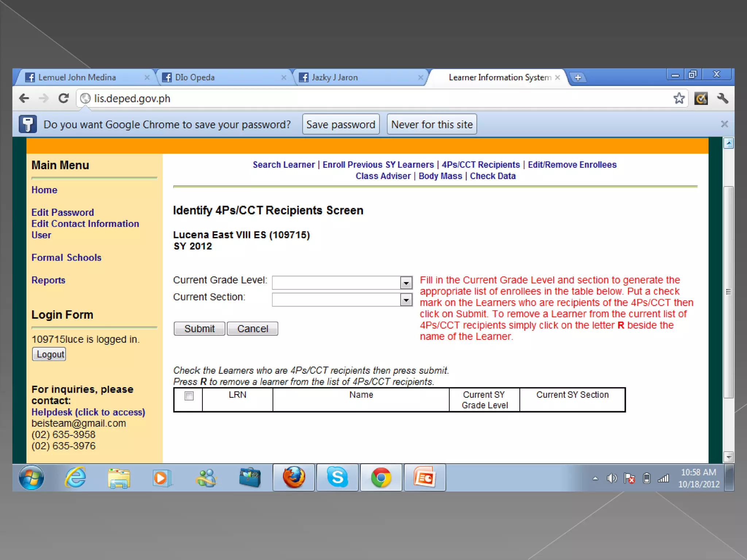This screenshot has width=747, height=560.
Task: Switch to Google Chrome on the taskbar
Action: 381,477
